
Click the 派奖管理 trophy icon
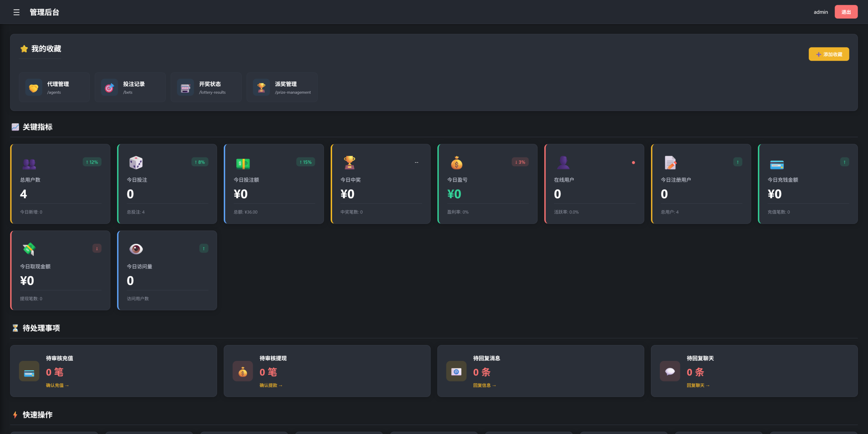[x=261, y=88]
